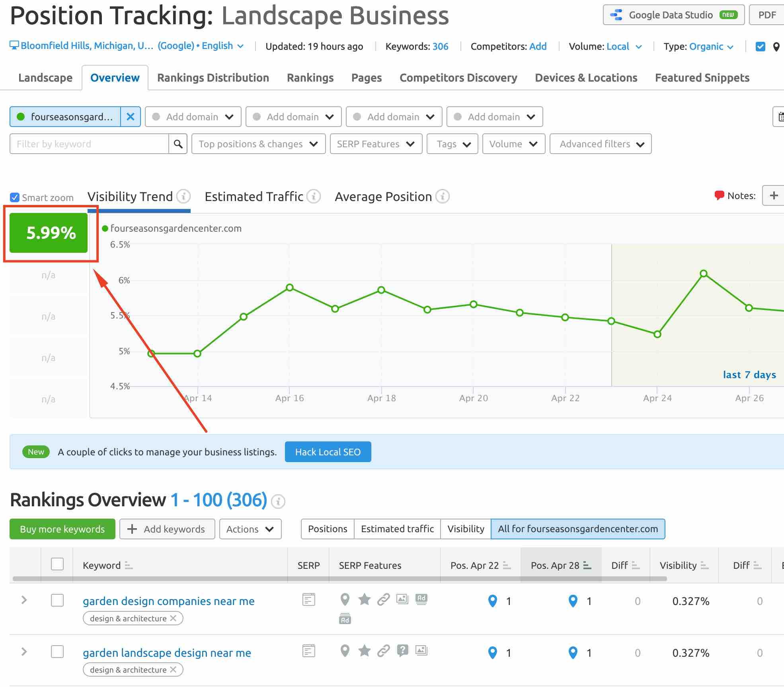Open the location Bloomfield Hills dropdown
Screen dimensions: 784x687
coord(127,46)
